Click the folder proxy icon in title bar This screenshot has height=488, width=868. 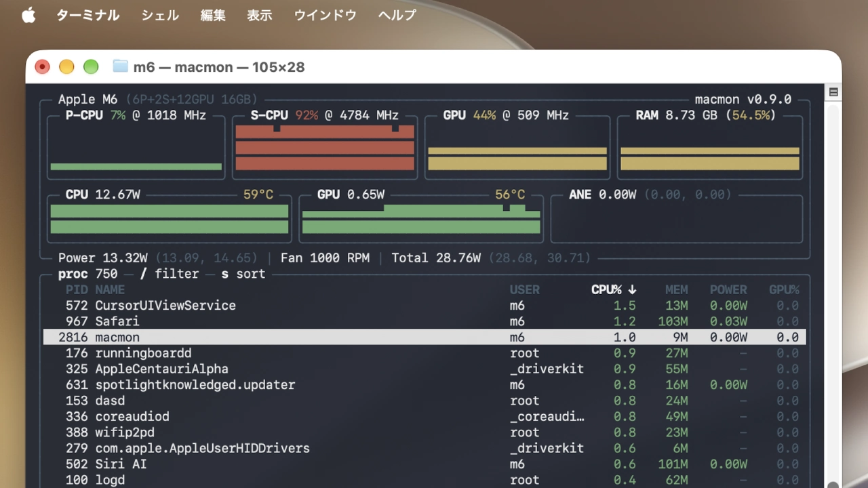pos(120,66)
